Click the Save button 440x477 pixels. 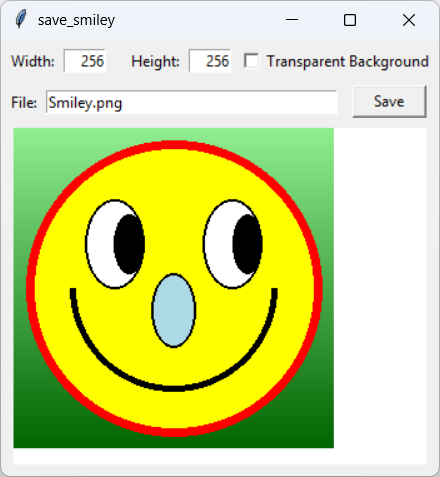[x=389, y=101]
